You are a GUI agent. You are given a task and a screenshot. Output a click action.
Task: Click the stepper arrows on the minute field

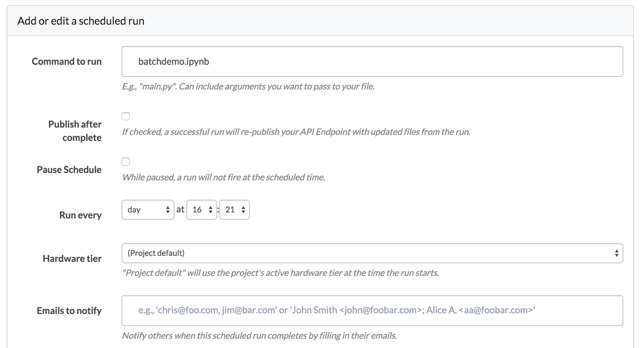click(x=244, y=209)
